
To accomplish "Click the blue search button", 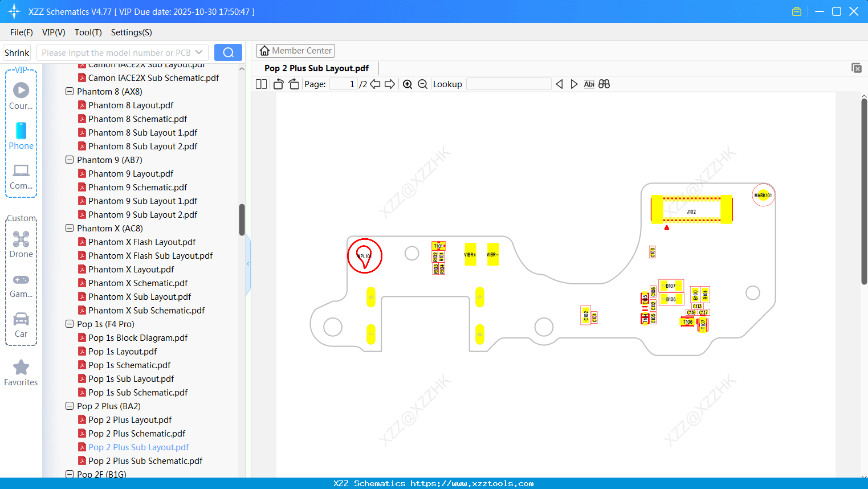I will tap(228, 52).
